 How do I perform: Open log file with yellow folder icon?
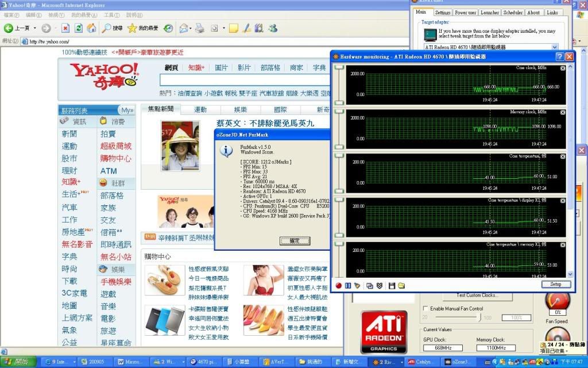[x=401, y=286]
